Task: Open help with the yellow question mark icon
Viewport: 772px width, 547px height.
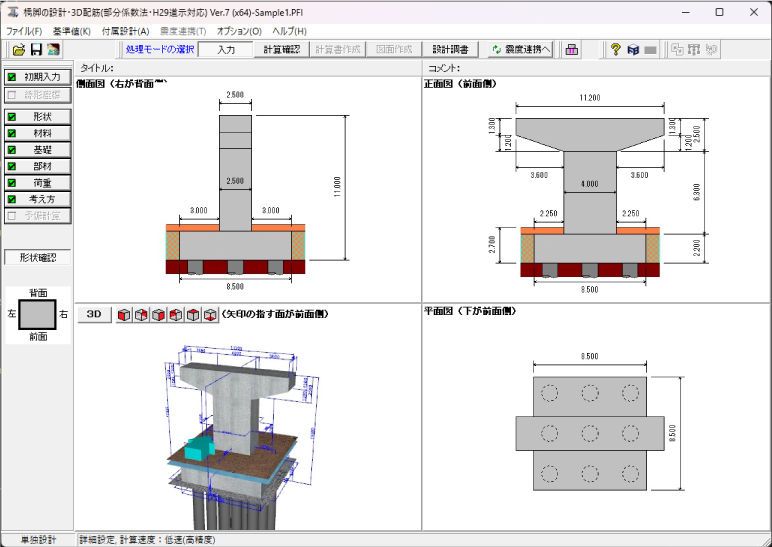Action: tap(615, 49)
